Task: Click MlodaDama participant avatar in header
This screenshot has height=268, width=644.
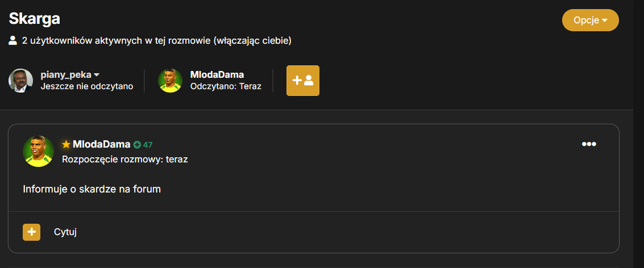Action: (170, 81)
